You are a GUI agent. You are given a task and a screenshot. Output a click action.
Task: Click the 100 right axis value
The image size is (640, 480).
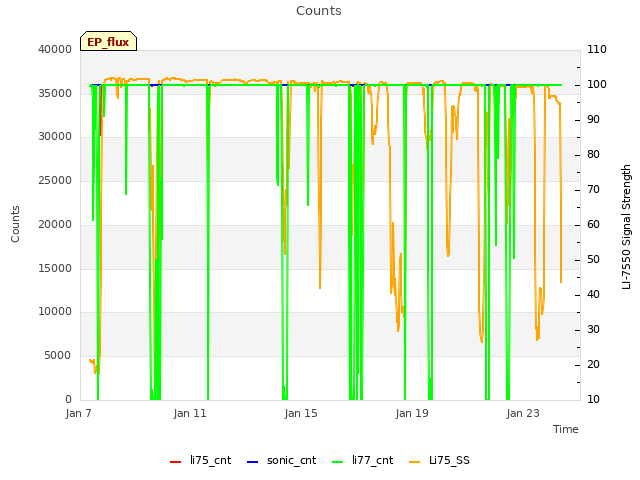[x=597, y=84]
